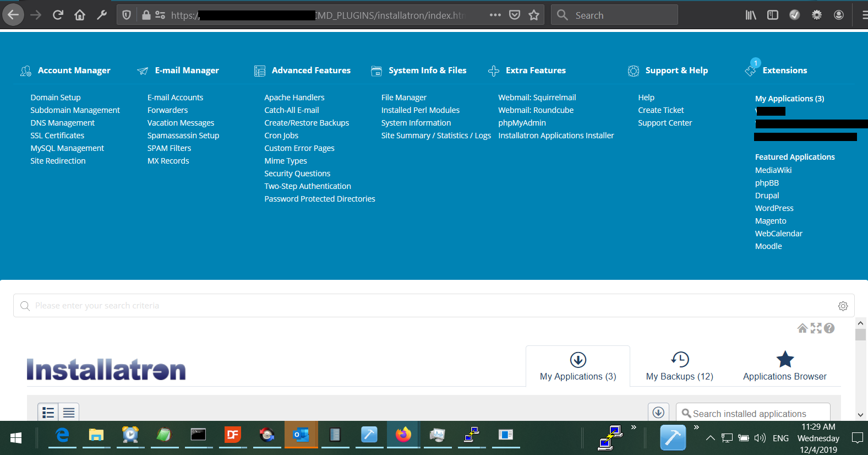Open the page actions three-dots menu
This screenshot has height=455, width=868.
495,15
